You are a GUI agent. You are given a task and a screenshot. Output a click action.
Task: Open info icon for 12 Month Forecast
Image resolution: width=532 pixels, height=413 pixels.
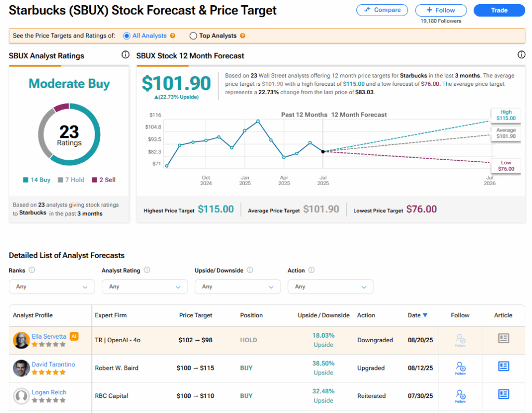coord(522,55)
